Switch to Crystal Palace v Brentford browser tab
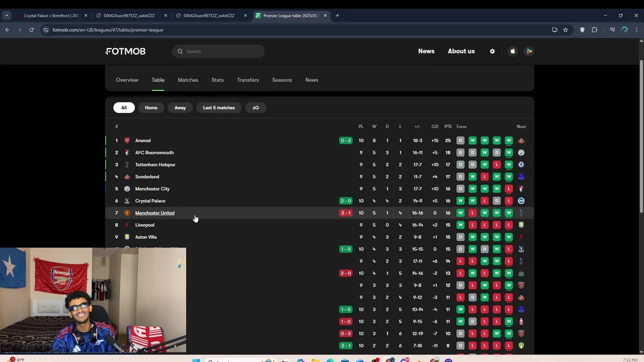 (x=51, y=16)
